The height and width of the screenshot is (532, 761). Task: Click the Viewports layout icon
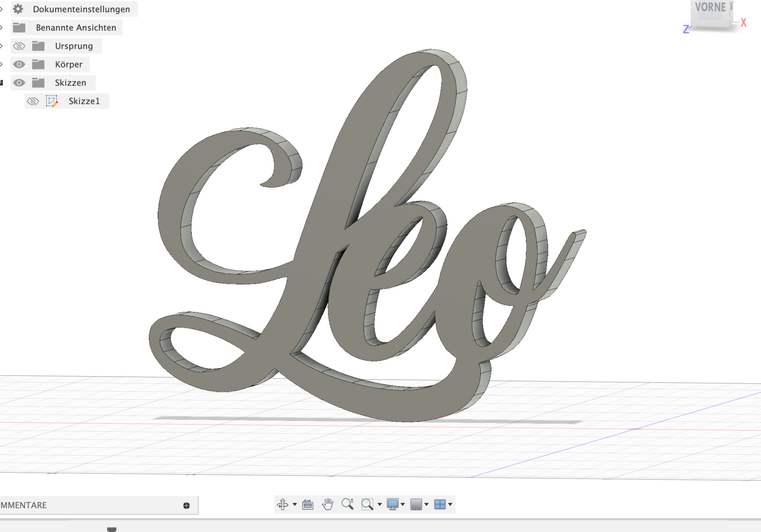pos(440,504)
